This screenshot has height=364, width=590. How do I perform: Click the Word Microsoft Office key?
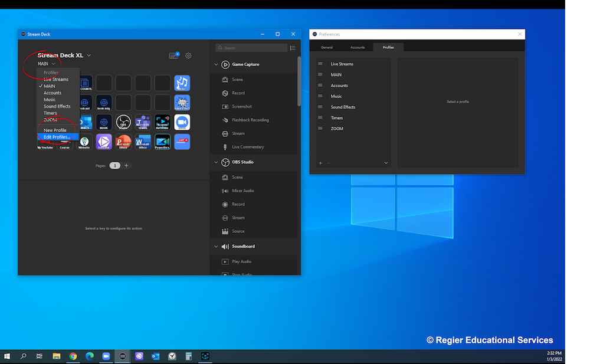(x=143, y=142)
